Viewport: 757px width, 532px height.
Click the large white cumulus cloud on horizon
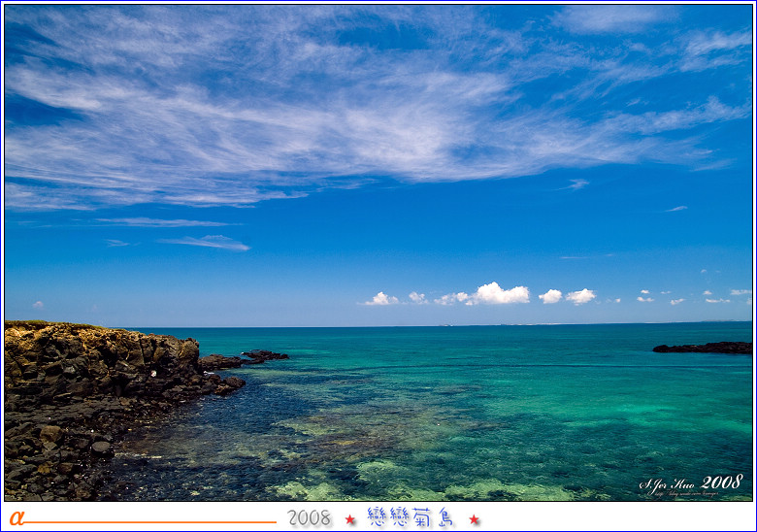(497, 294)
